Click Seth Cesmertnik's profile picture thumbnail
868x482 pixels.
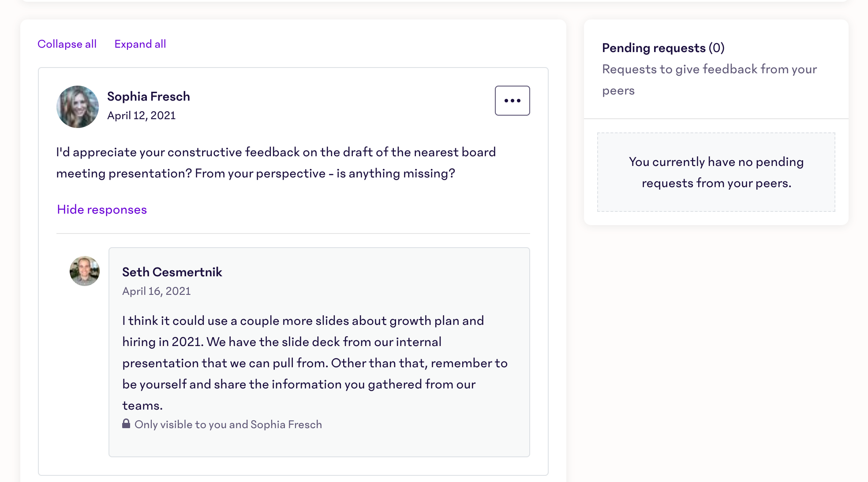(x=84, y=271)
